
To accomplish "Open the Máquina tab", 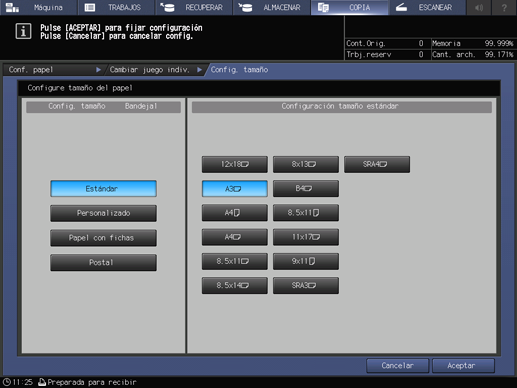I will tap(38, 7).
